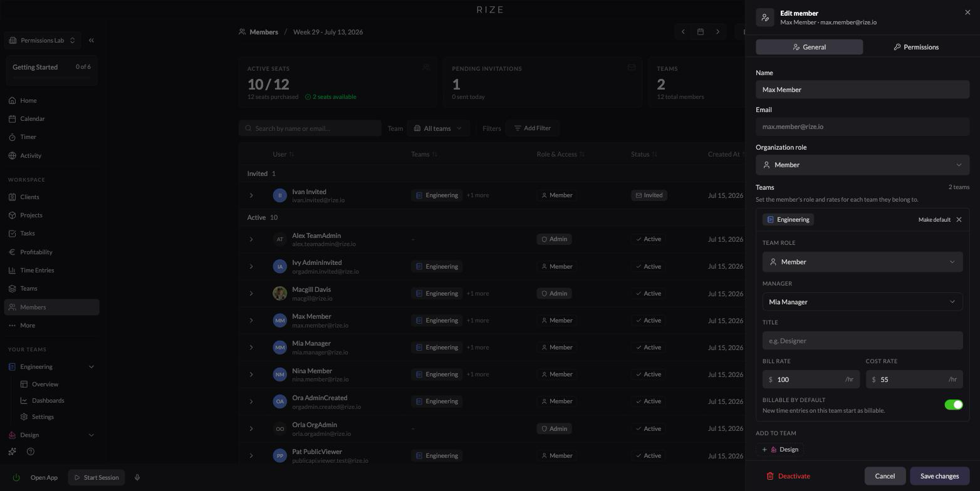Open the Organization role dropdown
The width and height of the screenshot is (980, 491).
coord(862,165)
